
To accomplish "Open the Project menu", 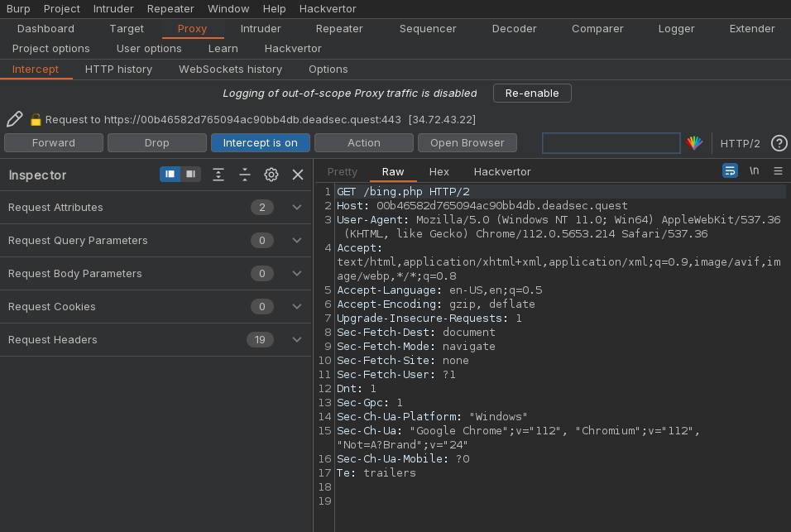I will [x=61, y=9].
